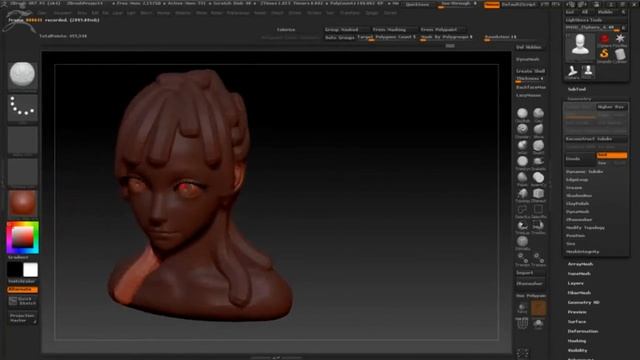640x360 pixels.
Task: Toggle the orange PolyF draw polyframe button
Action: click(x=538, y=309)
